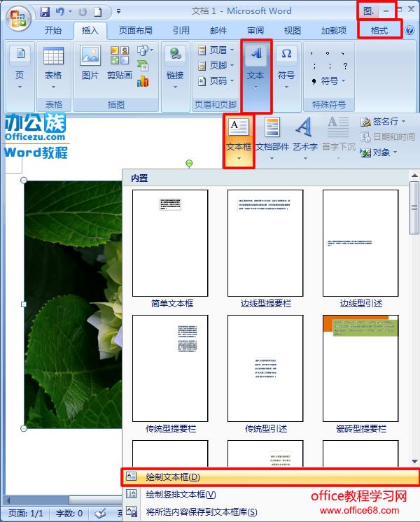Click the 首字下沉 drop cap button
420x522 pixels.
(338, 138)
